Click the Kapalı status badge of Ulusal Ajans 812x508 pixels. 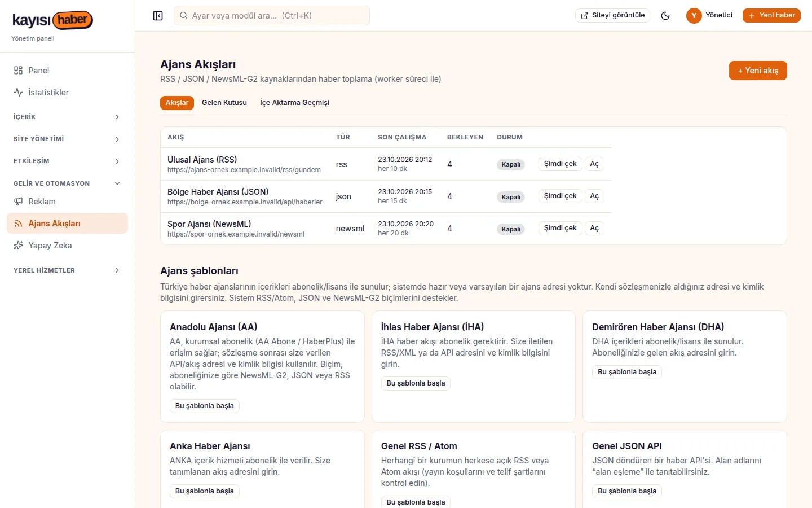pyautogui.click(x=511, y=165)
